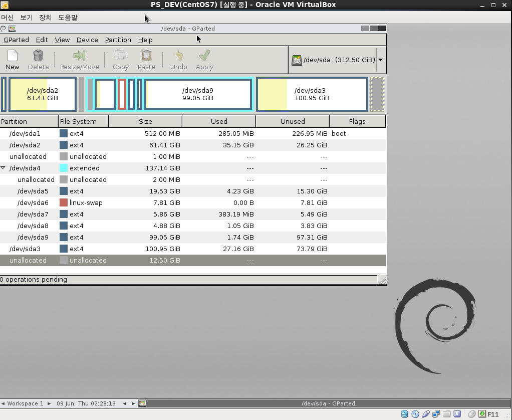This screenshot has width=512, height=420.
Task: Sort by the Size column header
Action: pyautogui.click(x=145, y=121)
